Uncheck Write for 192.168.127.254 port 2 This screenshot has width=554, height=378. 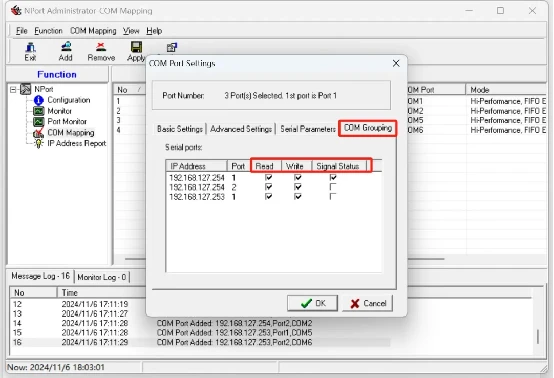[298, 187]
